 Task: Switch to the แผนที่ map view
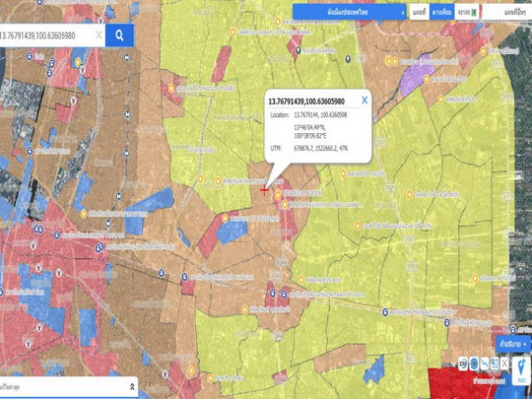pyautogui.click(x=419, y=13)
